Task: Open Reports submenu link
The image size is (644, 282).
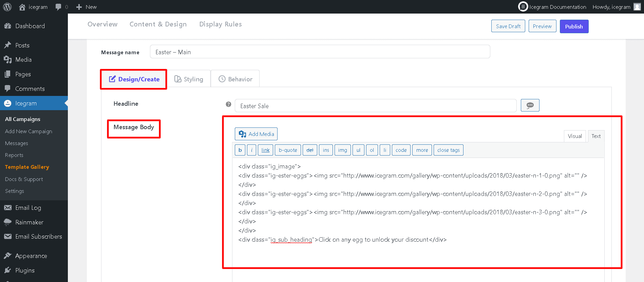Action: pos(14,155)
